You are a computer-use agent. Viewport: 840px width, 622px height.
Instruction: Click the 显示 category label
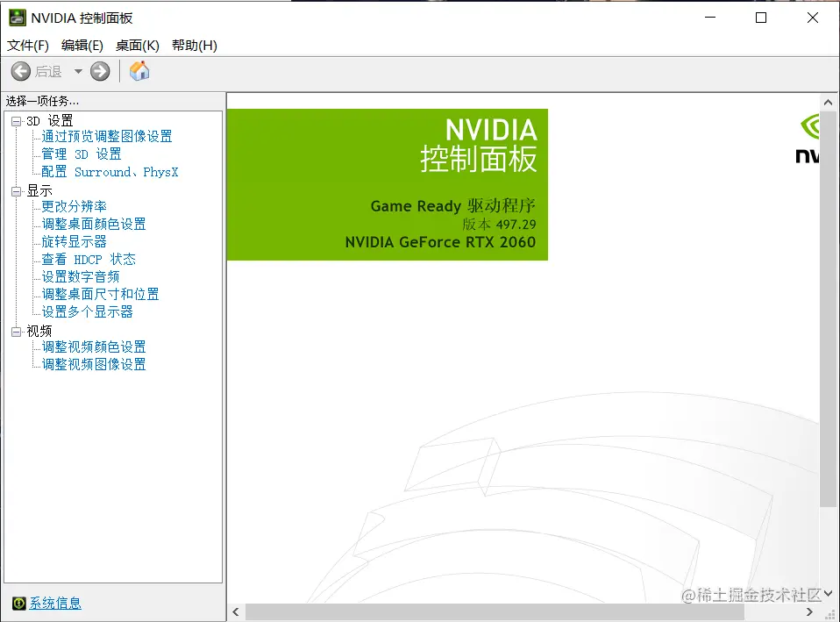point(39,191)
